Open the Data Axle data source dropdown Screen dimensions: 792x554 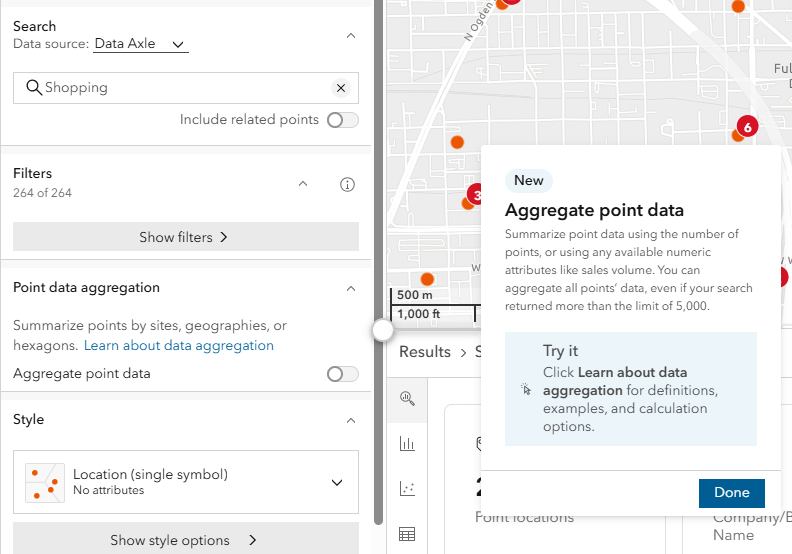(x=141, y=44)
